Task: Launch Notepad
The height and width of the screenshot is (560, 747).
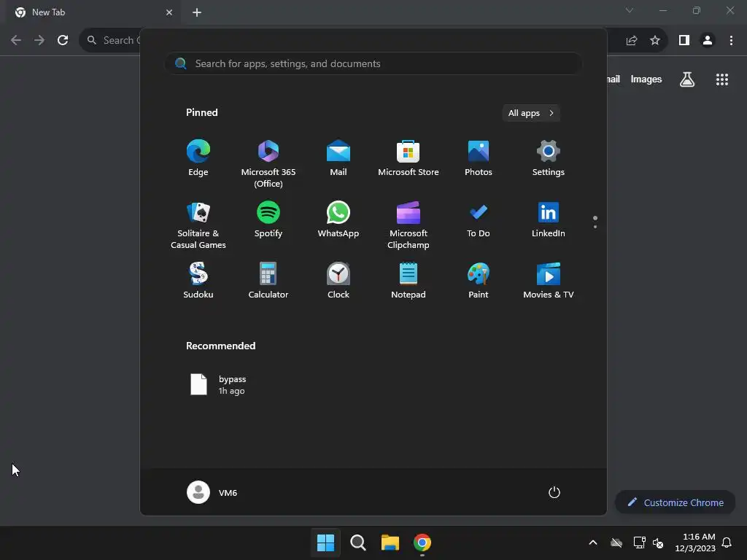Action: pos(409,281)
